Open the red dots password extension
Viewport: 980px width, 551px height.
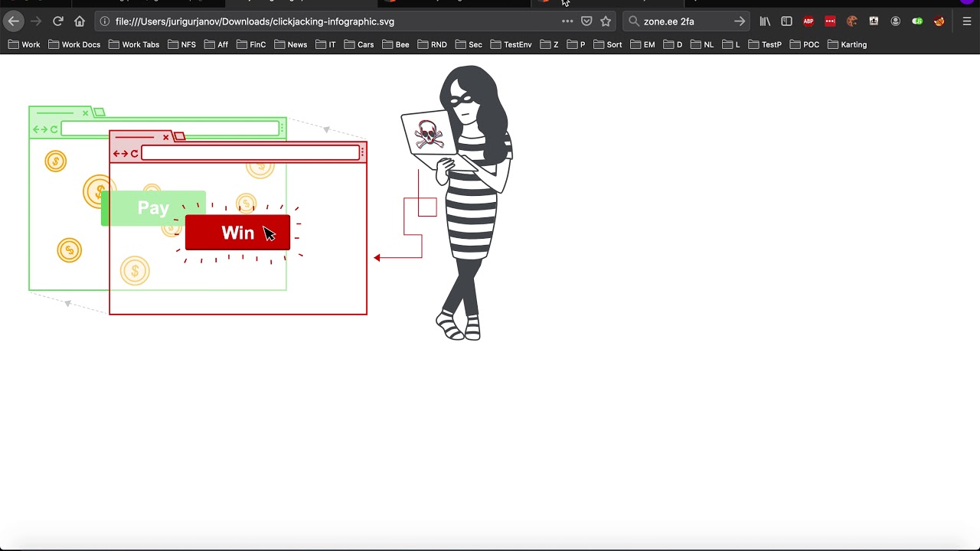(830, 21)
